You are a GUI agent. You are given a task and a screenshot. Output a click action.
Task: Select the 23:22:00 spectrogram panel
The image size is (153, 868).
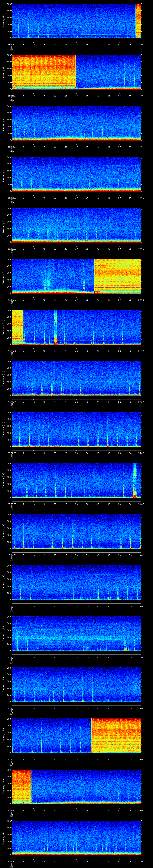pos(76,429)
